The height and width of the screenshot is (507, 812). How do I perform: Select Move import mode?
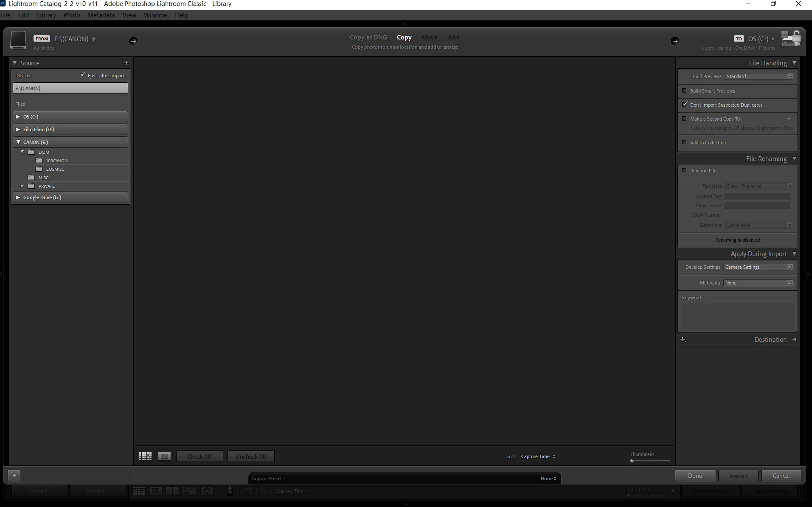pyautogui.click(x=430, y=37)
